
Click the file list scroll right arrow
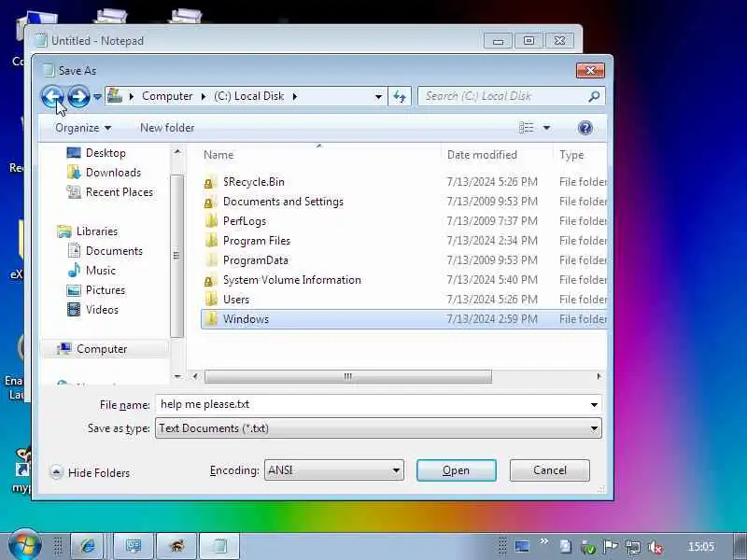point(599,376)
